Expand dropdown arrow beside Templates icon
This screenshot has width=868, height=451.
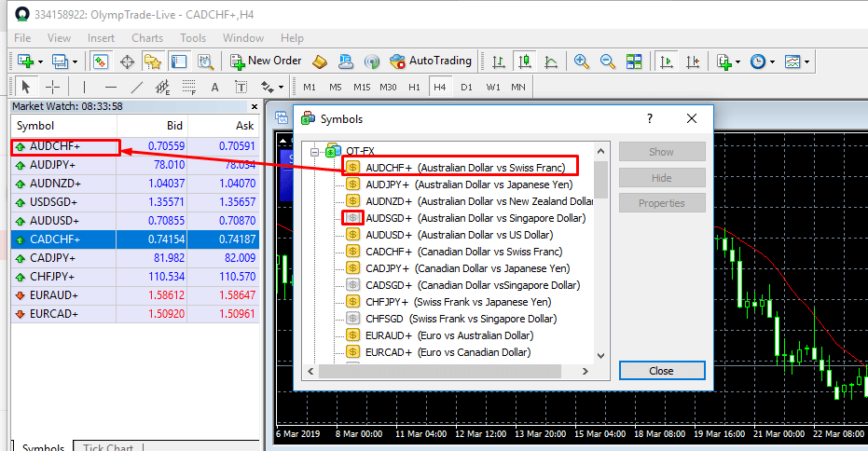point(807,61)
